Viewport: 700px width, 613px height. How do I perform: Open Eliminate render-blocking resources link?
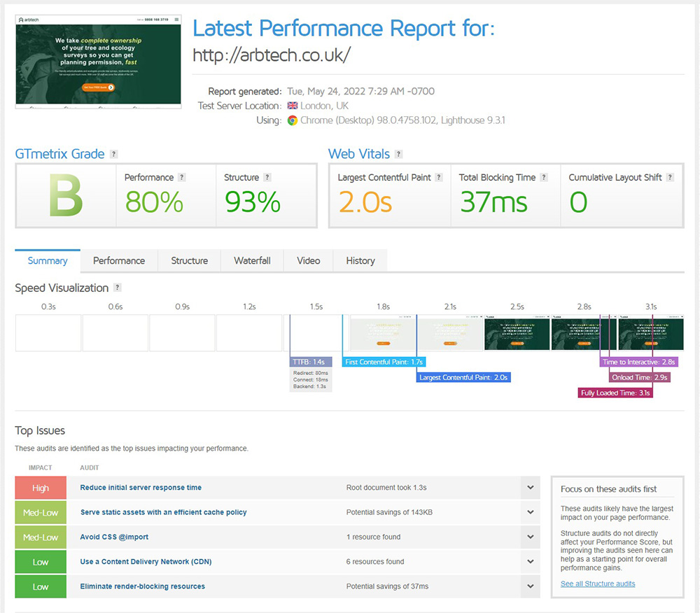click(x=142, y=586)
